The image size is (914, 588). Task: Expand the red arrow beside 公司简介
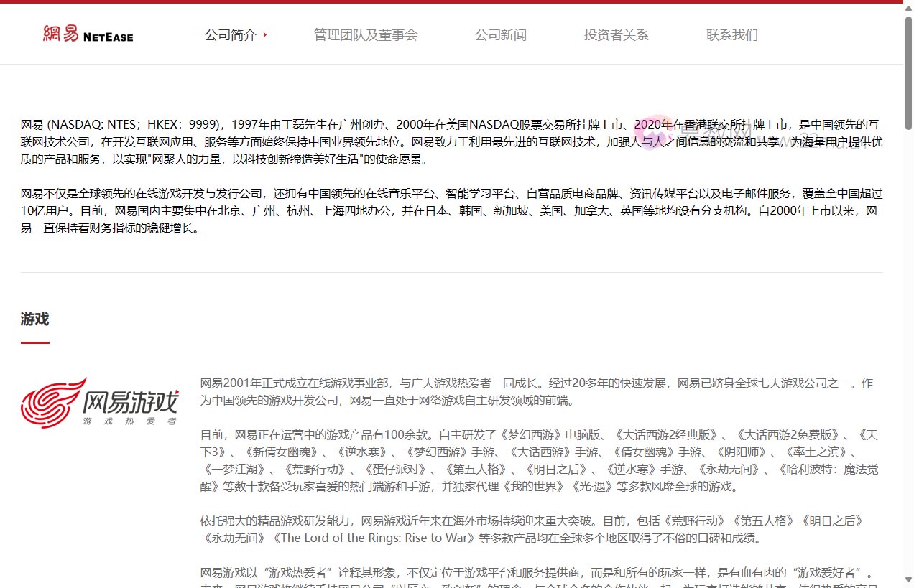pyautogui.click(x=265, y=34)
